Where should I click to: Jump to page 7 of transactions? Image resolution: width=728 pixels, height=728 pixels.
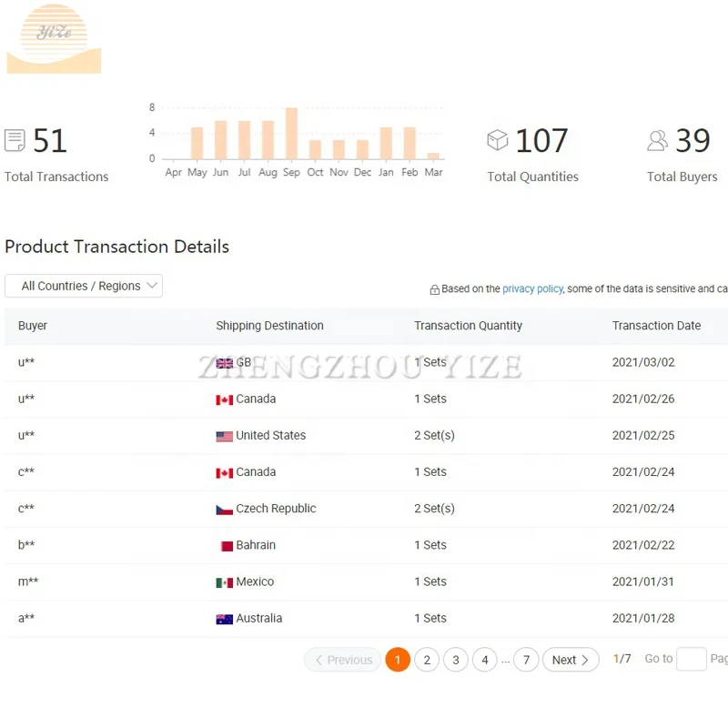point(526,660)
